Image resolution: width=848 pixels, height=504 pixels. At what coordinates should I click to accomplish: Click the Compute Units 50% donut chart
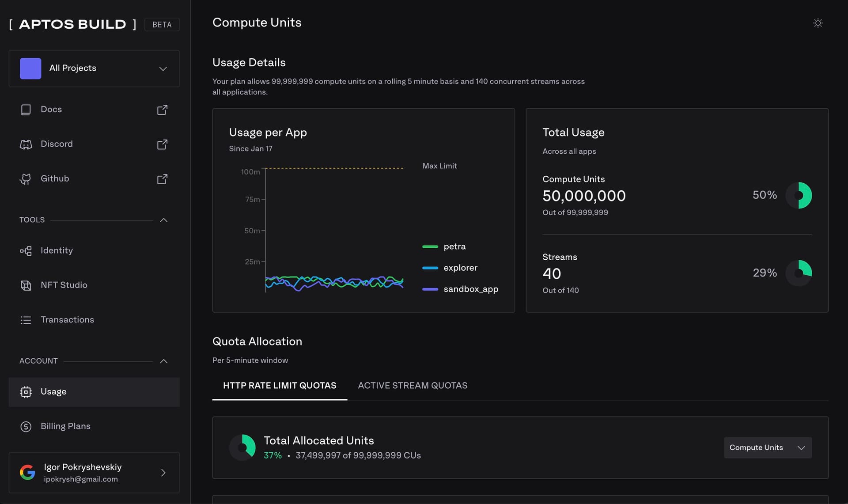tap(799, 195)
